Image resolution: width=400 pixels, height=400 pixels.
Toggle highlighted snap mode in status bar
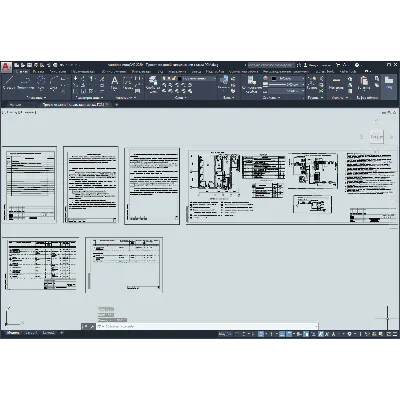261,334
